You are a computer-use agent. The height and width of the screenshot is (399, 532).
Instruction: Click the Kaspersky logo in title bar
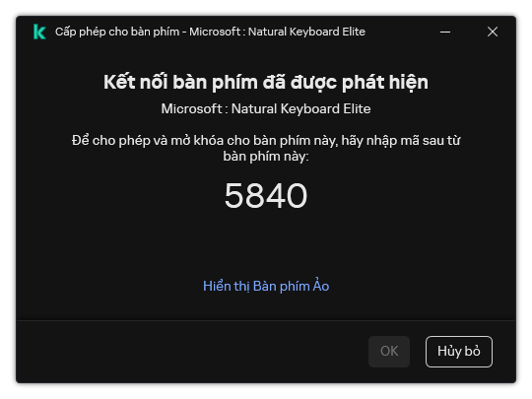pos(39,32)
